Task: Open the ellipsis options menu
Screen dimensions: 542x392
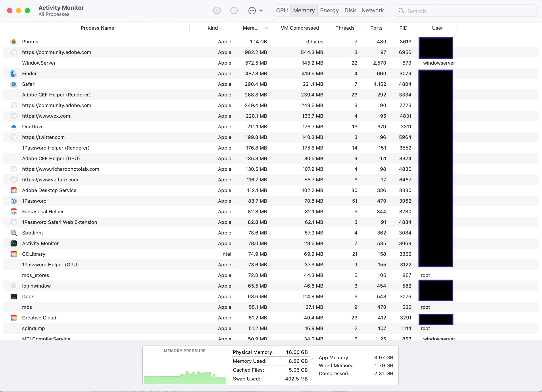Action: 255,11
